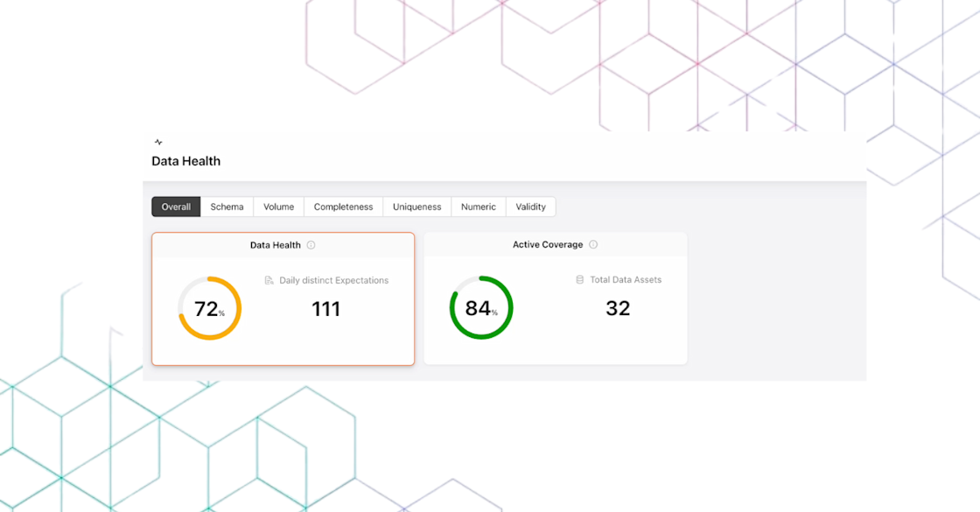Click the 32 total data assets value
The height and width of the screenshot is (512, 980).
(x=618, y=308)
